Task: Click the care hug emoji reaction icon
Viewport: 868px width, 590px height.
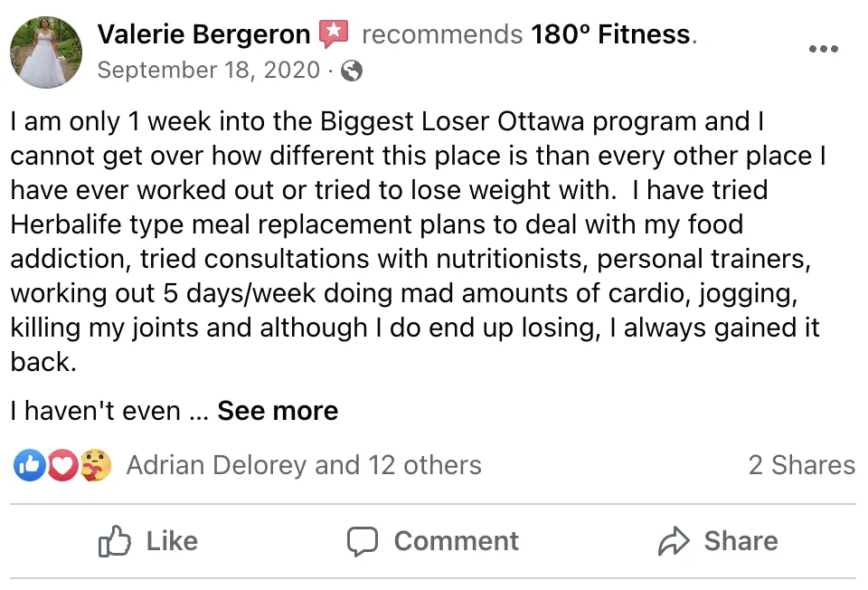Action: coord(95,465)
